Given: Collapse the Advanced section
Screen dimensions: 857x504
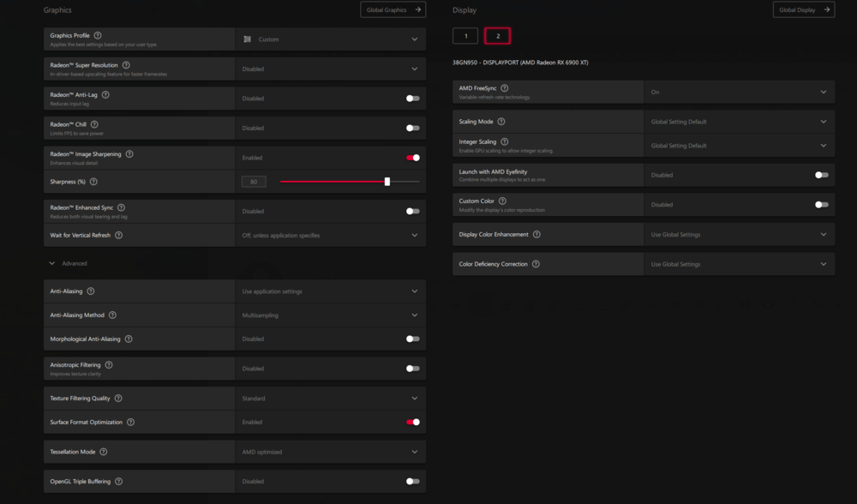Looking at the screenshot, I should (52, 263).
